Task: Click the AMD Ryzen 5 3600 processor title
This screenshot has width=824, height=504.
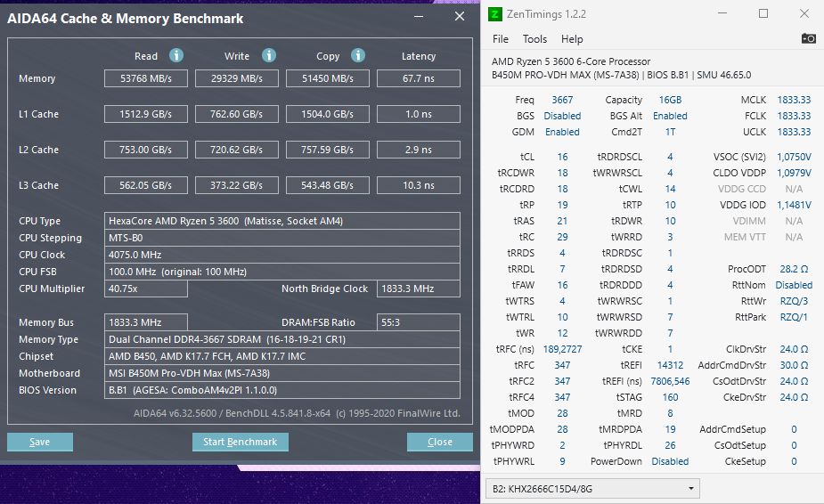Action: [571, 61]
